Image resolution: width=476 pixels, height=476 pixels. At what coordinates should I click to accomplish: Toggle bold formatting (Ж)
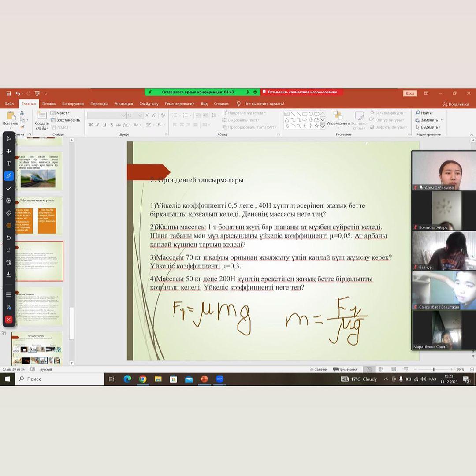click(x=90, y=125)
